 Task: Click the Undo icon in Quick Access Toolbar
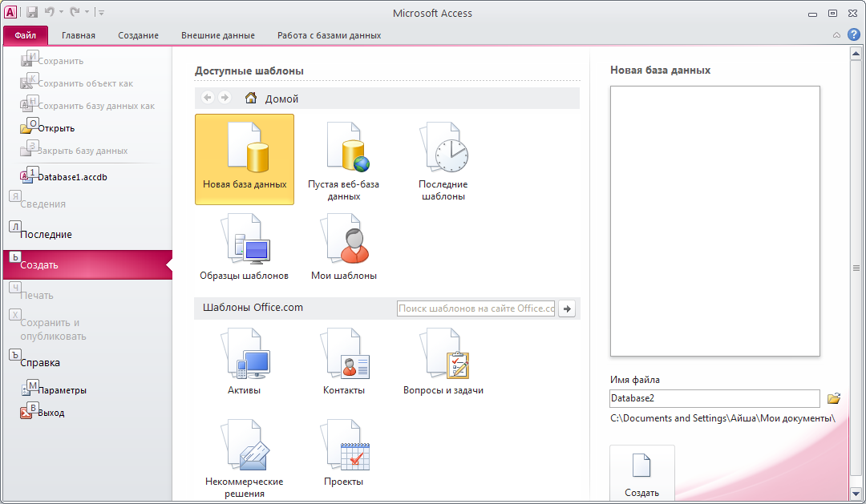49,11
